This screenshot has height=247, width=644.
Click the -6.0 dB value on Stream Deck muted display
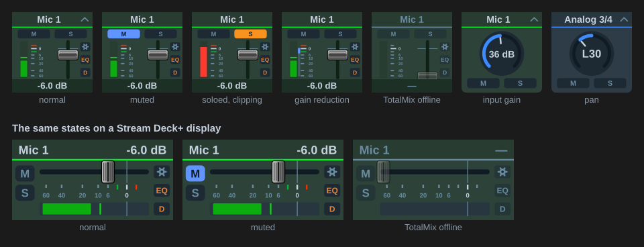[317, 150]
